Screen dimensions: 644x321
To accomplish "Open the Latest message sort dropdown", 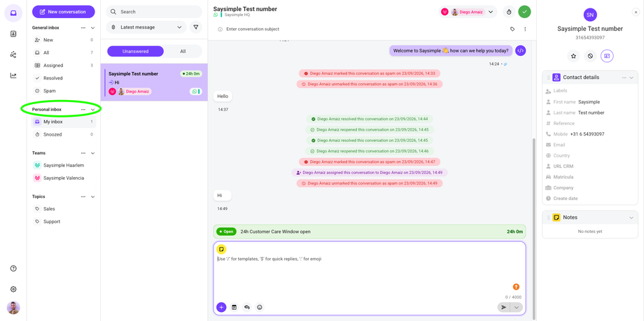I will tap(146, 27).
